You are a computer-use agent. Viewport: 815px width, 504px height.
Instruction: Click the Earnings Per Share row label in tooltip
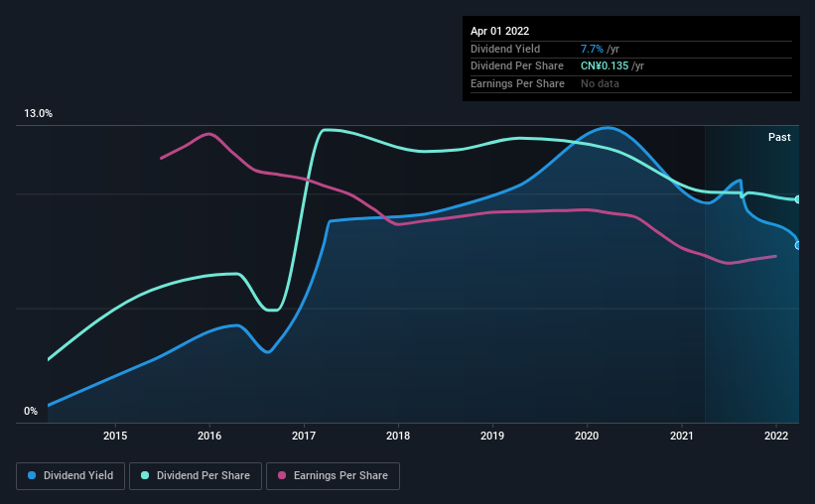tap(517, 83)
